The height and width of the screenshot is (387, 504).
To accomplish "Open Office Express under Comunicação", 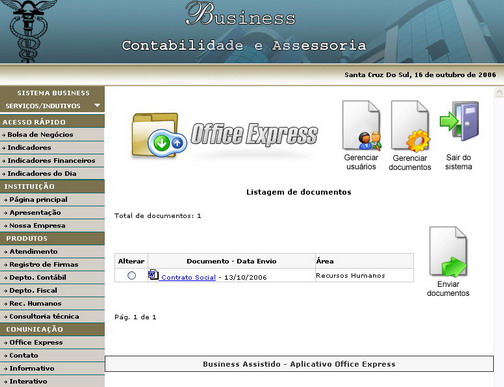I will click(52, 342).
